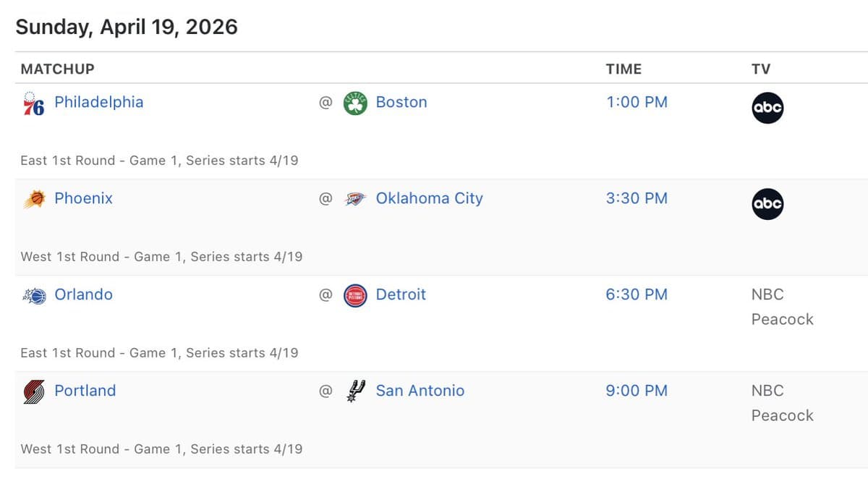
Task: Select the 9:00 PM game time link
Action: click(x=637, y=391)
